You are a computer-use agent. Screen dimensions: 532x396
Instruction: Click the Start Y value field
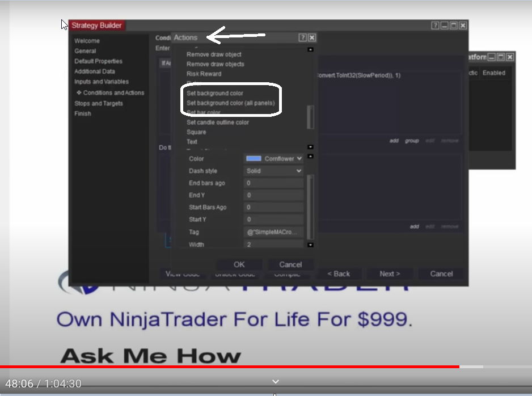(273, 220)
